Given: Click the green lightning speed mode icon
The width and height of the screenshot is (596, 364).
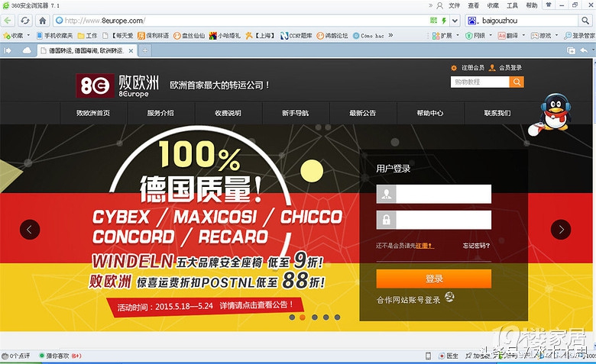Looking at the screenshot, I should point(444,21).
